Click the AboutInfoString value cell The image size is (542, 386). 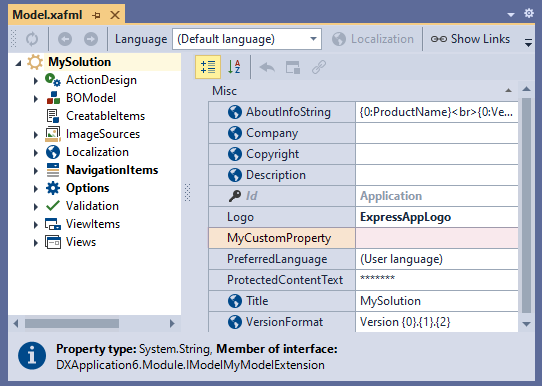[x=437, y=112]
